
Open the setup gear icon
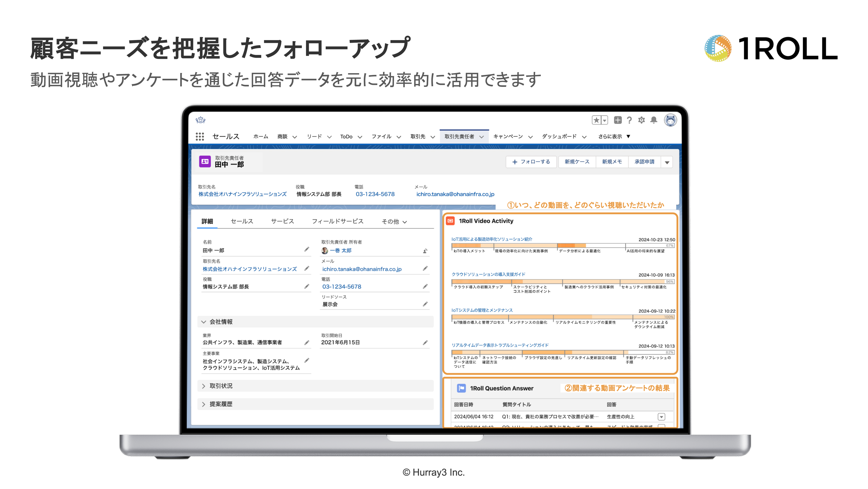tap(642, 120)
